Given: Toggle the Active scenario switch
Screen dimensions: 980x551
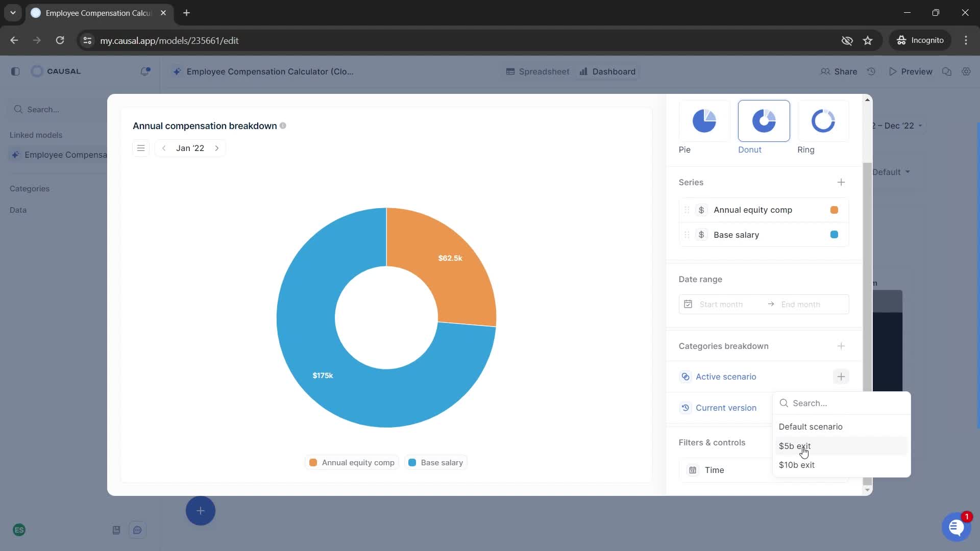Looking at the screenshot, I should [x=686, y=376].
